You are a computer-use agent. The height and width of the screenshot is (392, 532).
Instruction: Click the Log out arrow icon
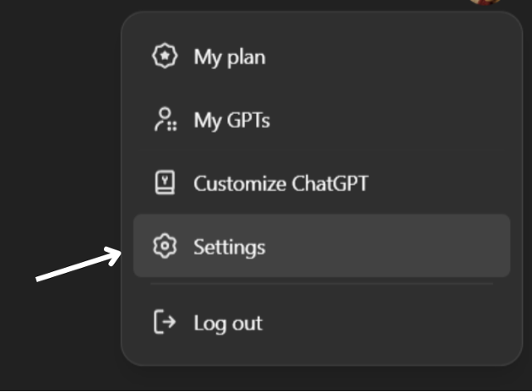click(164, 323)
